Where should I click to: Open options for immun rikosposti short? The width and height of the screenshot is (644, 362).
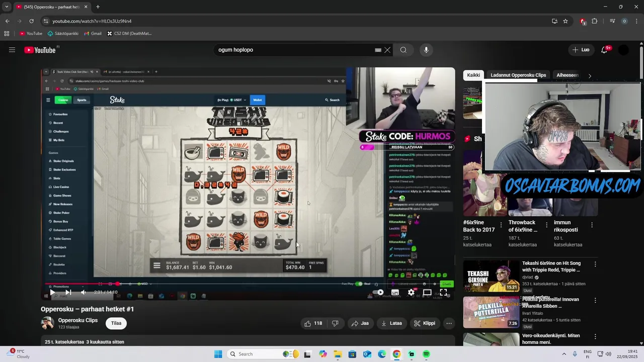pyautogui.click(x=592, y=225)
